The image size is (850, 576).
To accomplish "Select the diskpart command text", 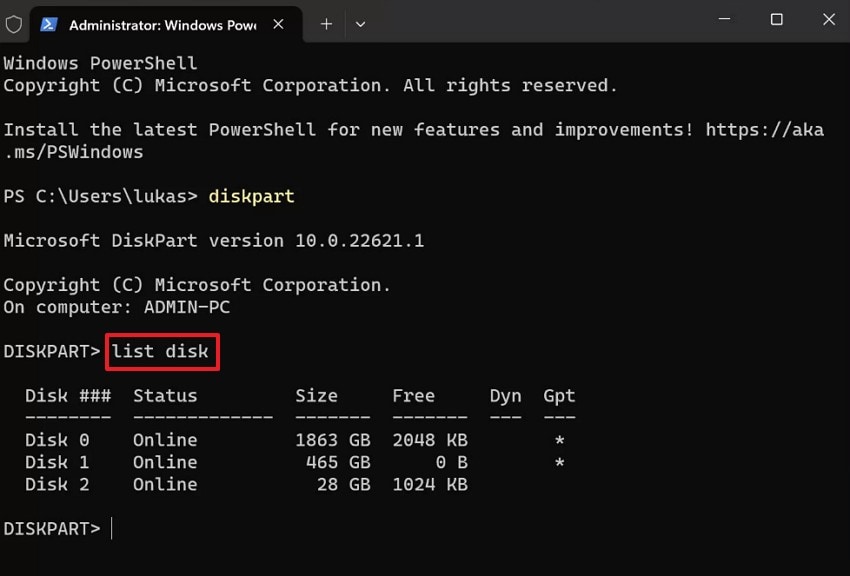I will pos(251,196).
